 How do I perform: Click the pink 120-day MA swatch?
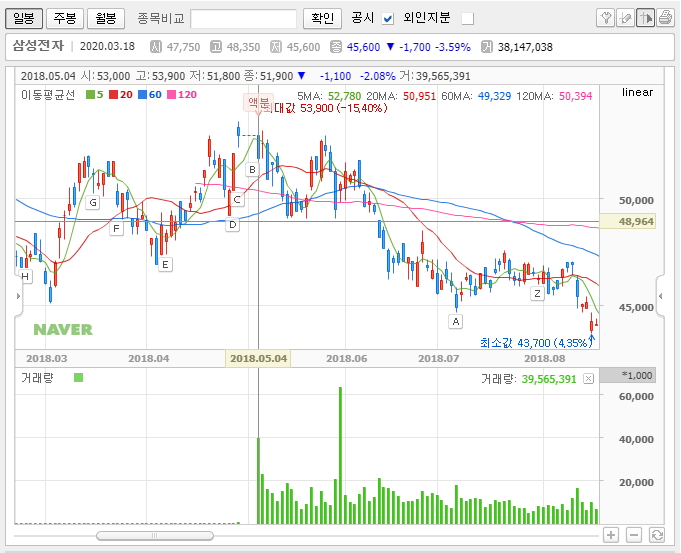pyautogui.click(x=172, y=94)
